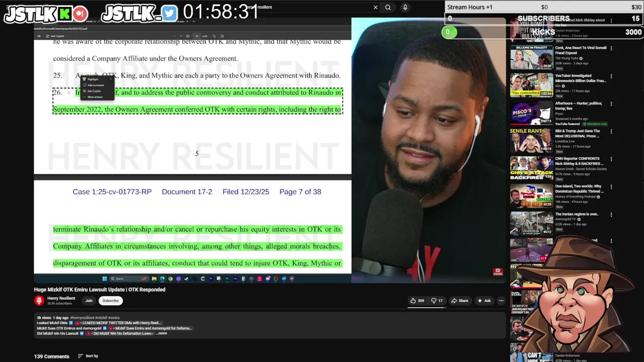Open more actions ellipsis beside Ask

(501, 301)
